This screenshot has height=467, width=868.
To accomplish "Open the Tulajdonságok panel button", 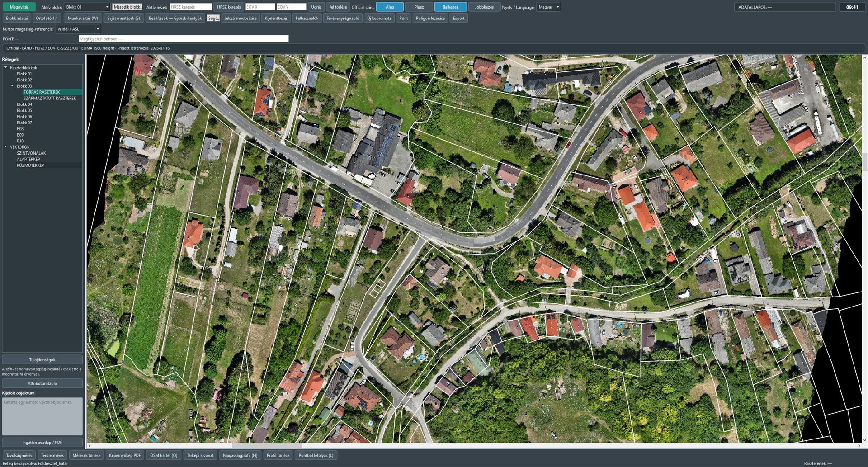I will (x=42, y=360).
